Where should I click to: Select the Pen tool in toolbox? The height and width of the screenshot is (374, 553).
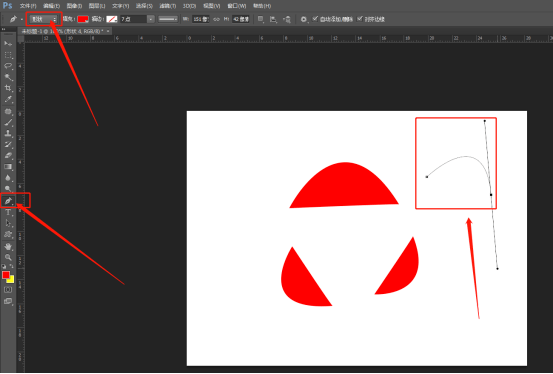(8, 201)
